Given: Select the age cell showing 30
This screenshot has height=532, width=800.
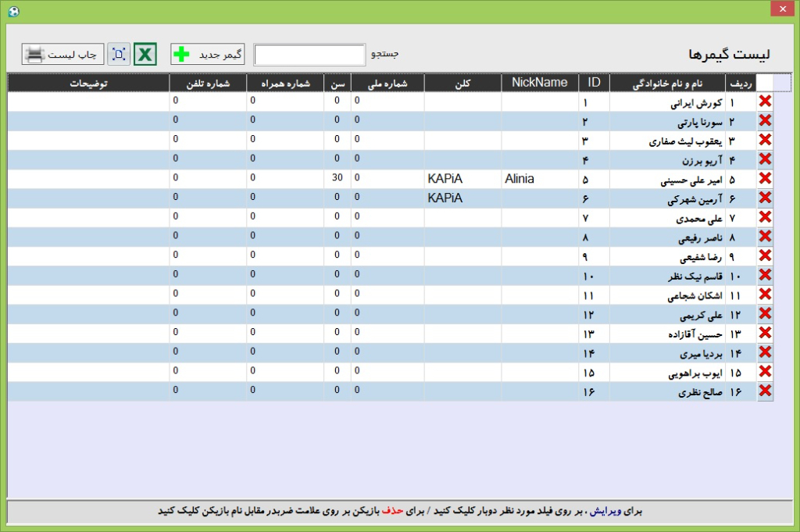Looking at the screenshot, I should point(337,179).
